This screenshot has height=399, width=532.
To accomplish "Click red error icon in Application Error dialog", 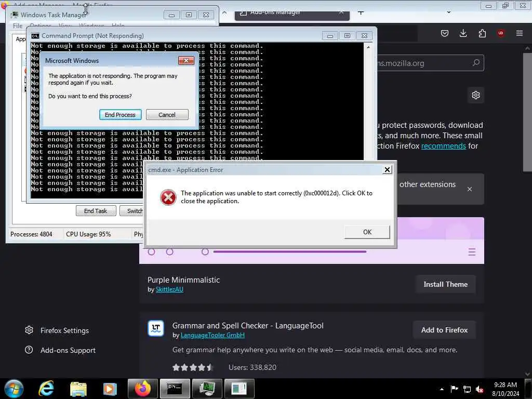I will coord(168,197).
